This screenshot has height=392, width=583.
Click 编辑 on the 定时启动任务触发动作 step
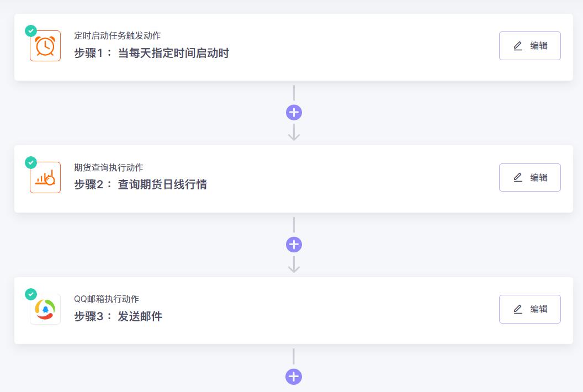(529, 46)
